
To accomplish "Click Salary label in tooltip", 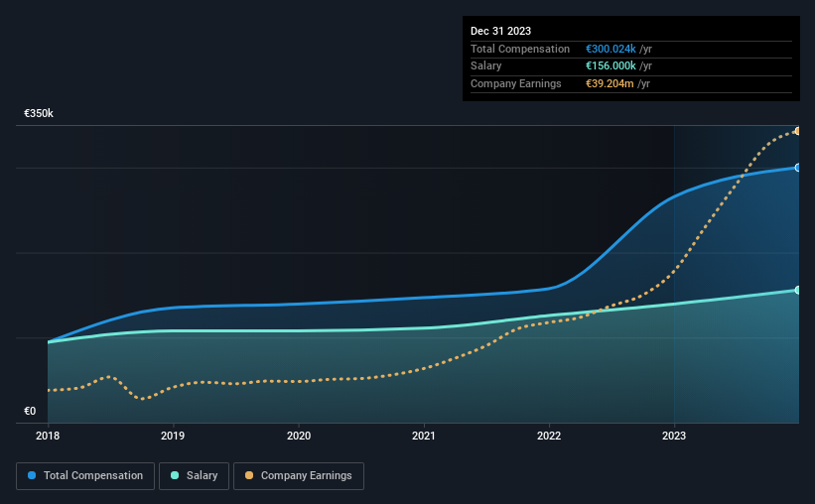I will tap(486, 66).
